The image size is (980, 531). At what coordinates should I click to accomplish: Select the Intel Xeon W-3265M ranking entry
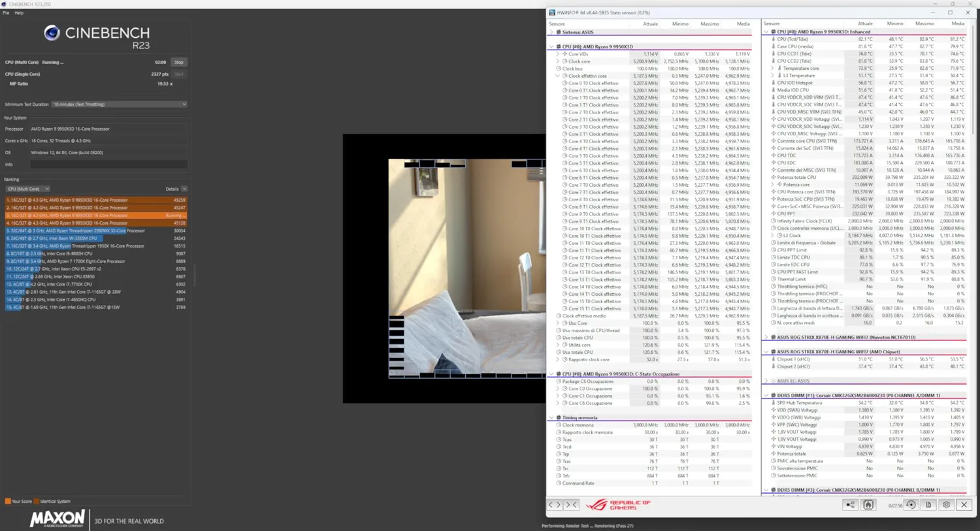pyautogui.click(x=96, y=238)
